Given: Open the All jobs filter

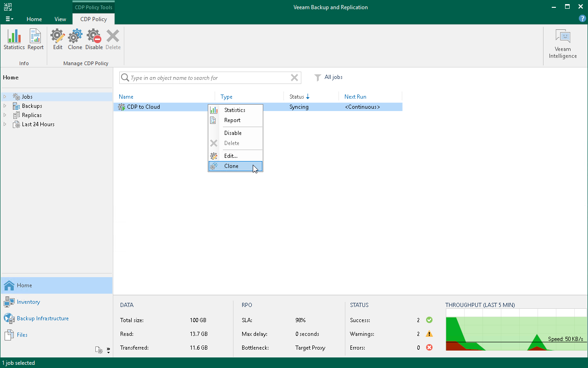Looking at the screenshot, I should click(x=329, y=78).
